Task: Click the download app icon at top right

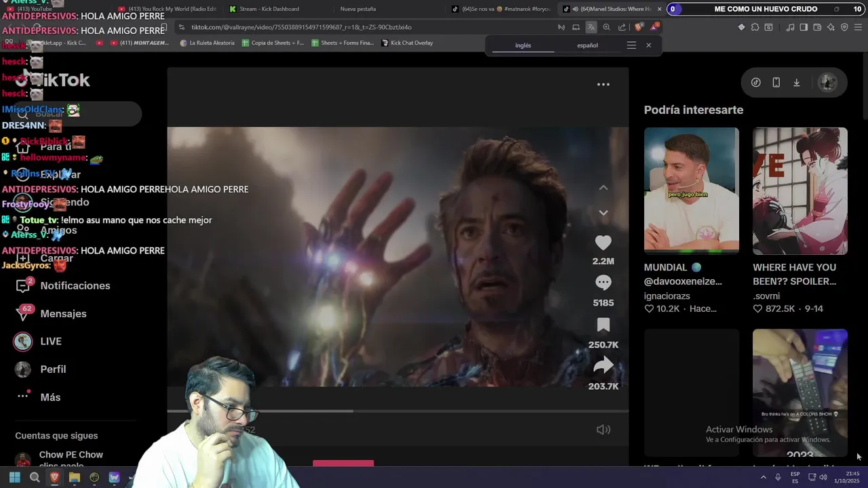Action: 796,83
